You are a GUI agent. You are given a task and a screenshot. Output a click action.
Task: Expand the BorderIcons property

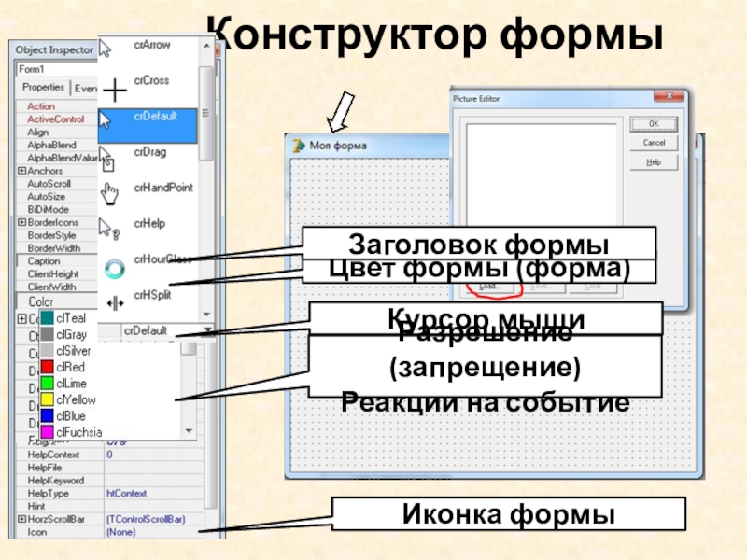pyautogui.click(x=21, y=222)
